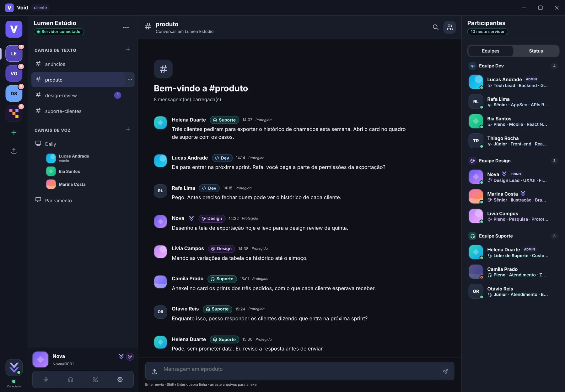Viewport: 565px width, 392px height.
Task: Collapse Canais de Texto section
Action: [x=55, y=50]
